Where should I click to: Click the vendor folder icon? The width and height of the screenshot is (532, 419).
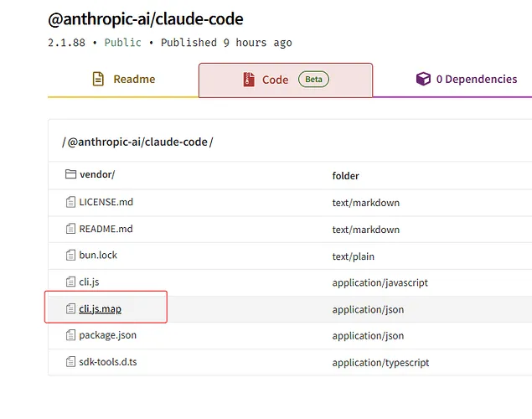click(70, 175)
